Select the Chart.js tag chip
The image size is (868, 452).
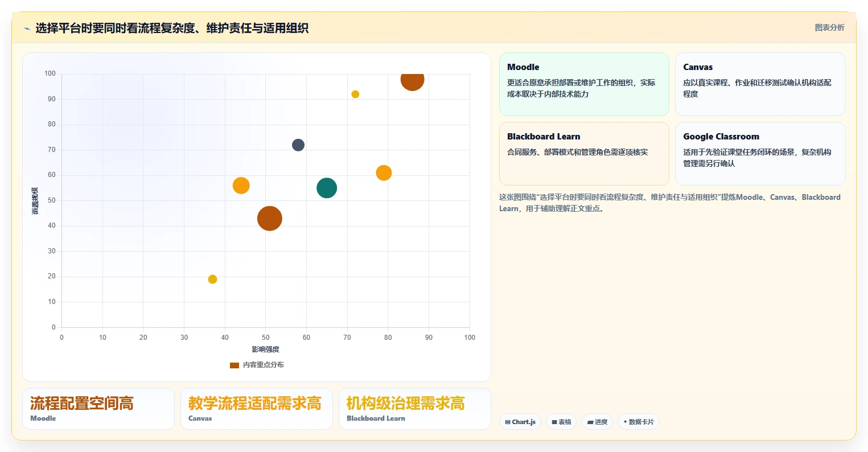coord(520,422)
